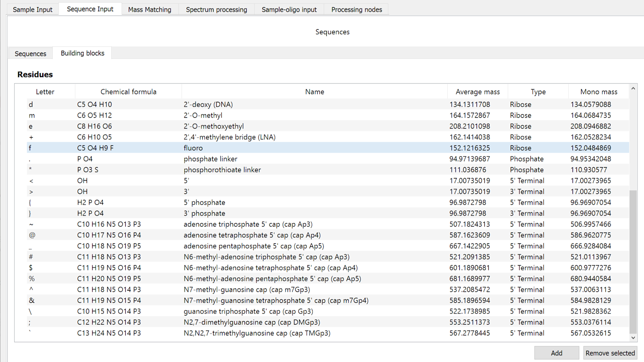Image resolution: width=644 pixels, height=362 pixels.
Task: Switch to the Sequences sub-tab
Action: (x=30, y=54)
